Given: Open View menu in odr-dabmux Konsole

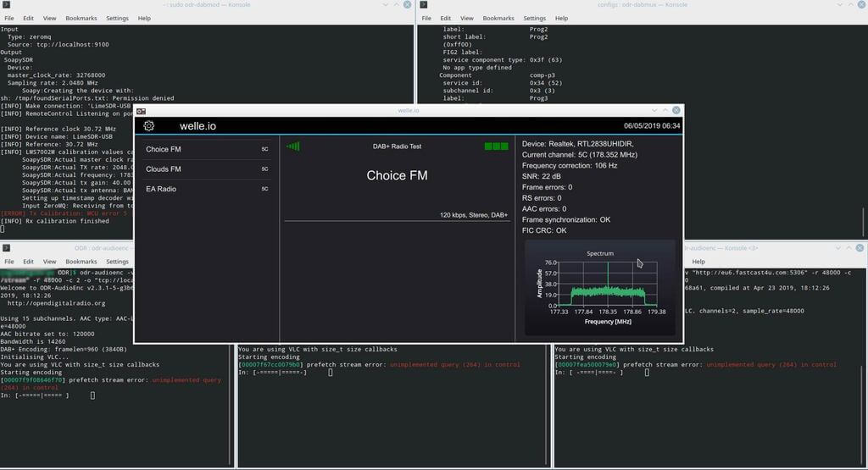Looking at the screenshot, I should [467, 18].
